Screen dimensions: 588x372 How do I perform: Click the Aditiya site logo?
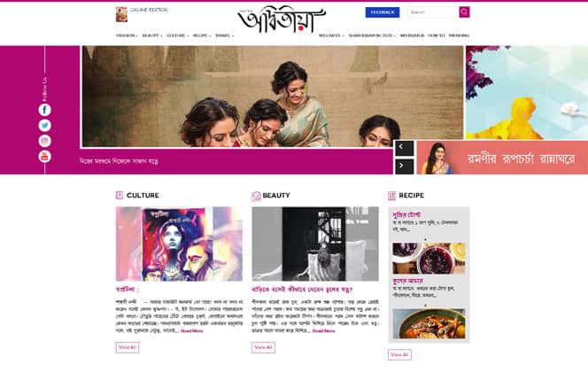coord(282,19)
